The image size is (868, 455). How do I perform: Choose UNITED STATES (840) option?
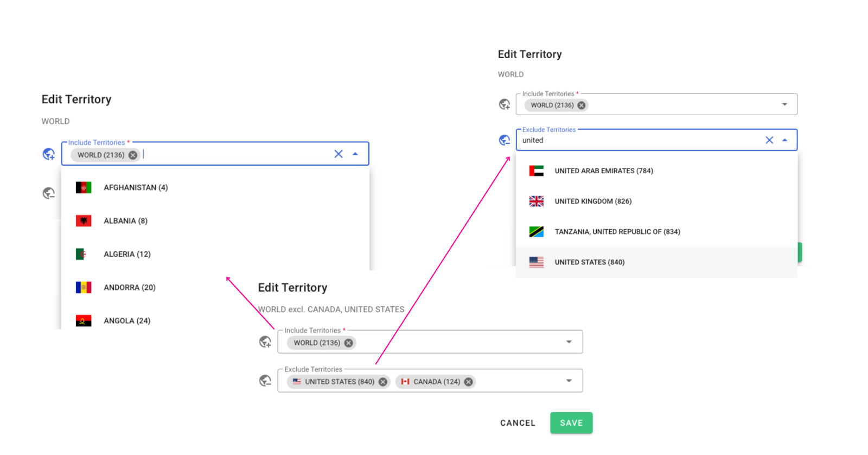pos(589,262)
